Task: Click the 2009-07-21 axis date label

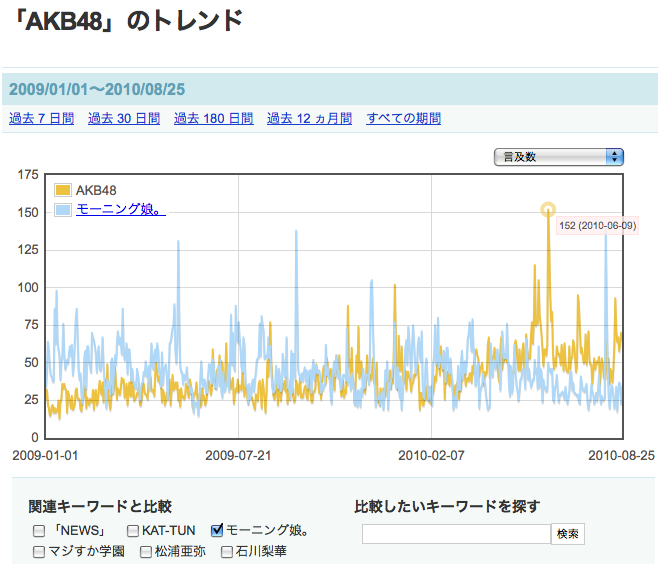Action: pos(238,455)
